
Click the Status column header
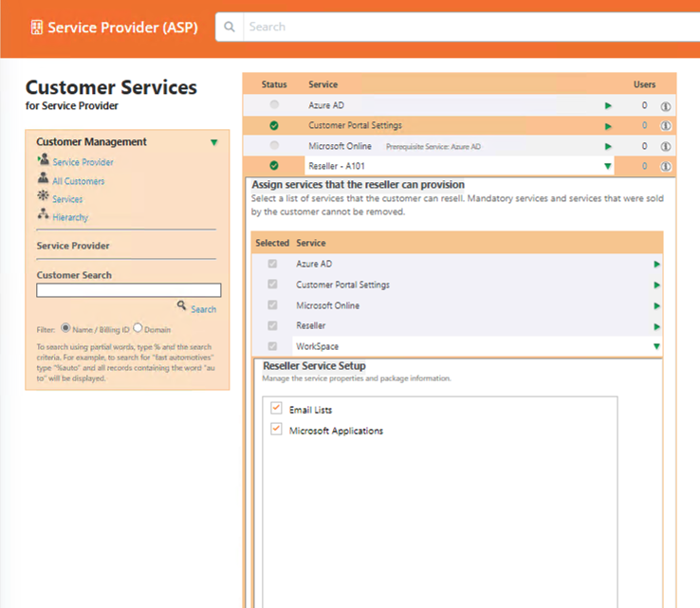[x=274, y=84]
